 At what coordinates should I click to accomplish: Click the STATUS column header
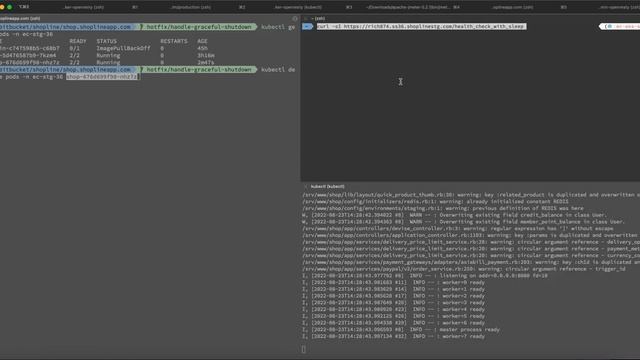[107, 41]
